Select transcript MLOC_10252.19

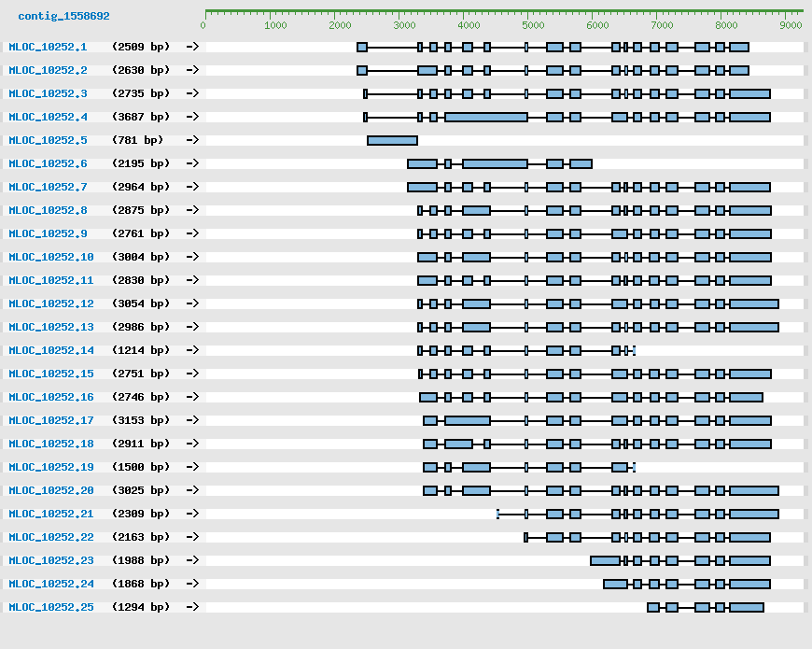click(x=50, y=467)
